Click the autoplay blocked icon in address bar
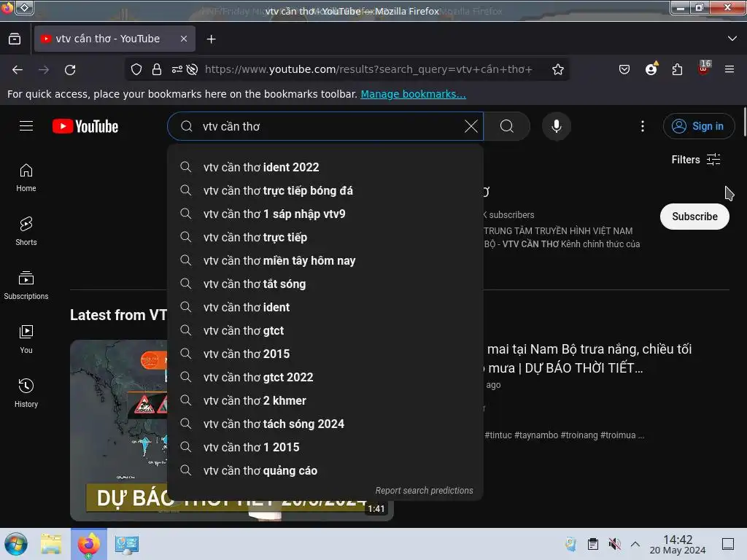 pyautogui.click(x=192, y=69)
